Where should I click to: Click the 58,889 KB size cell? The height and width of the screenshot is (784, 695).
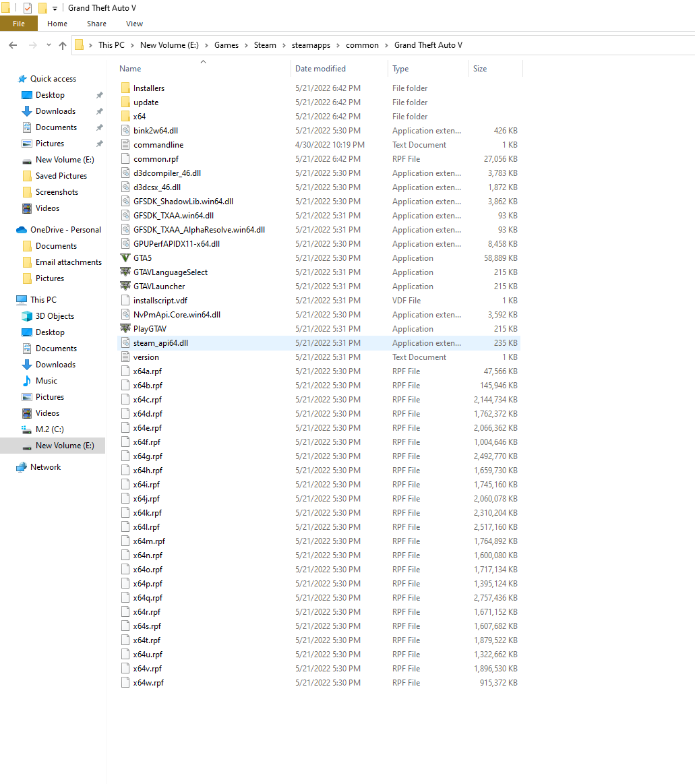point(500,258)
